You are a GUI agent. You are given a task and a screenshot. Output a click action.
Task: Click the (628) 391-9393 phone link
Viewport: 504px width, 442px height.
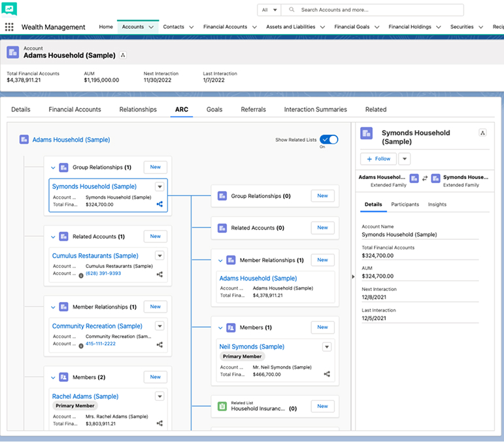pos(103,273)
